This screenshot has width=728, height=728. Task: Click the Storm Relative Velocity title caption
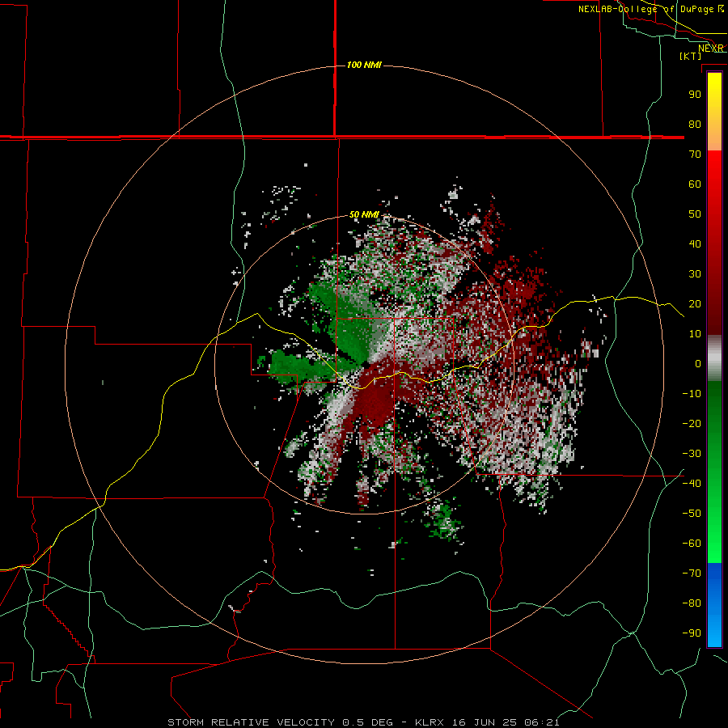click(x=251, y=722)
